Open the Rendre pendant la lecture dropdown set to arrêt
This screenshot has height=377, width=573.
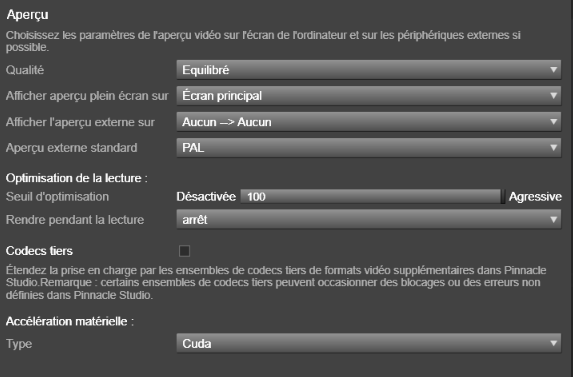click(369, 219)
